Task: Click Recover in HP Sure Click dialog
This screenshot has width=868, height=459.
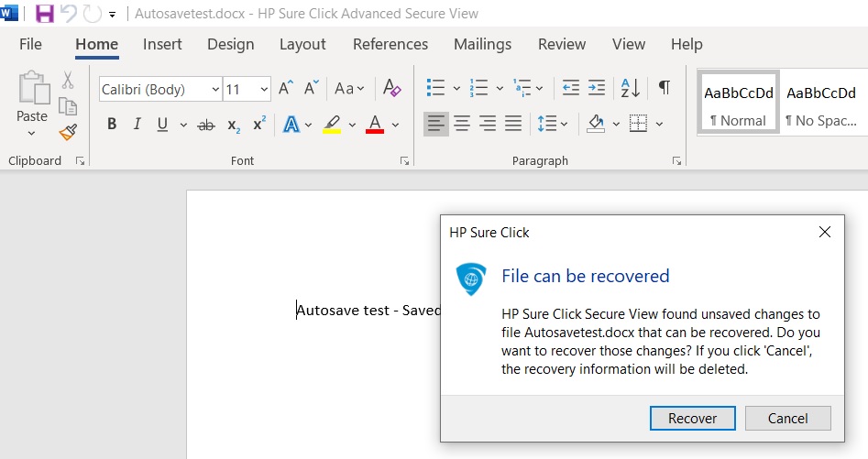Action: click(693, 419)
